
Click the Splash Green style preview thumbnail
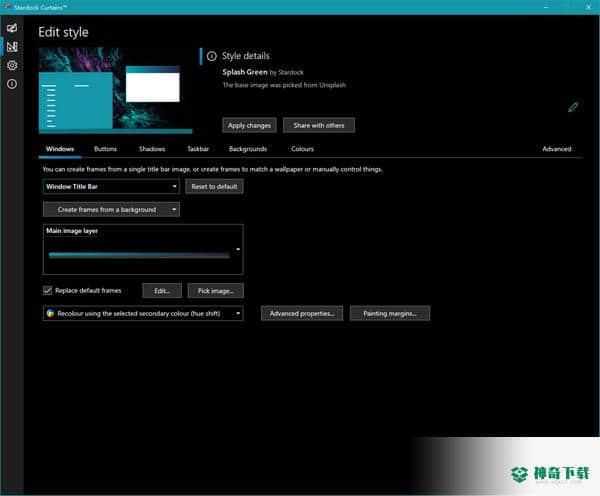(116, 91)
